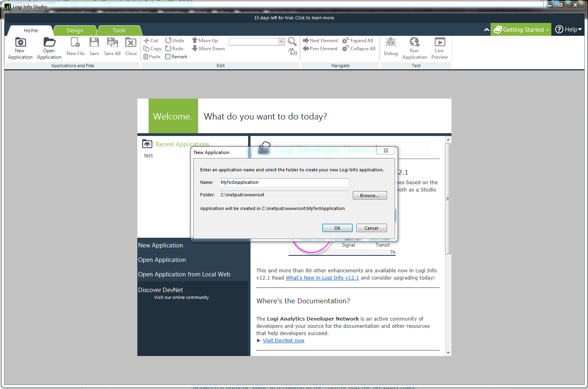Toggle the Remark checkbox

168,57
